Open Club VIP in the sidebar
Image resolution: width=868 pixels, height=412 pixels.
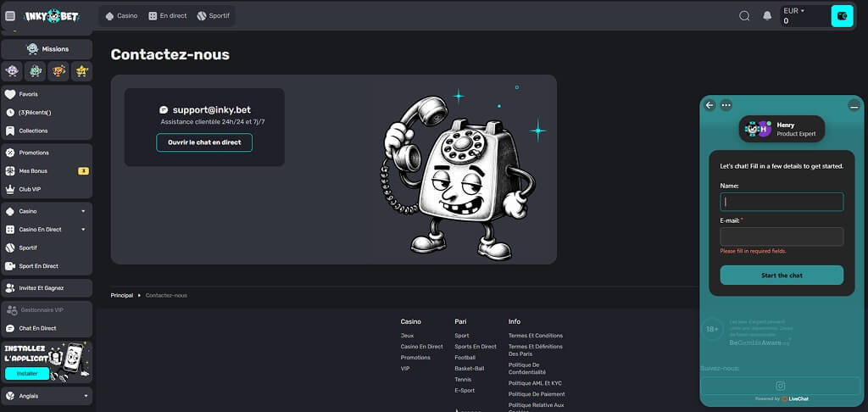(x=47, y=189)
